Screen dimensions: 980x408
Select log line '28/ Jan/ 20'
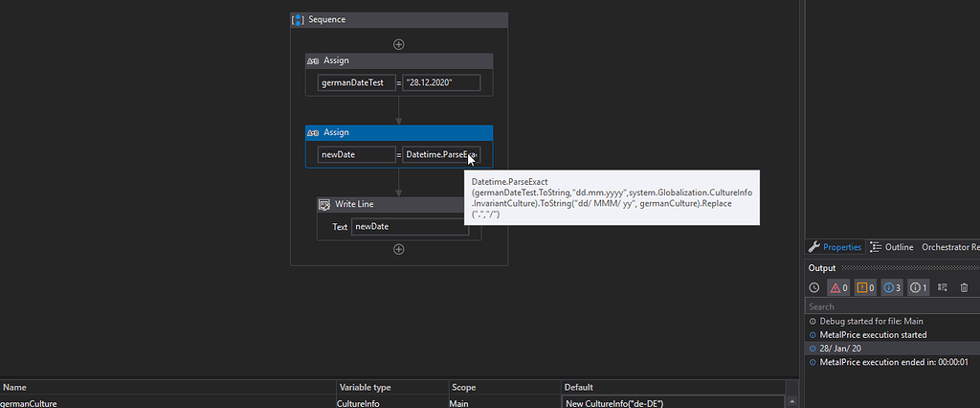click(893, 349)
